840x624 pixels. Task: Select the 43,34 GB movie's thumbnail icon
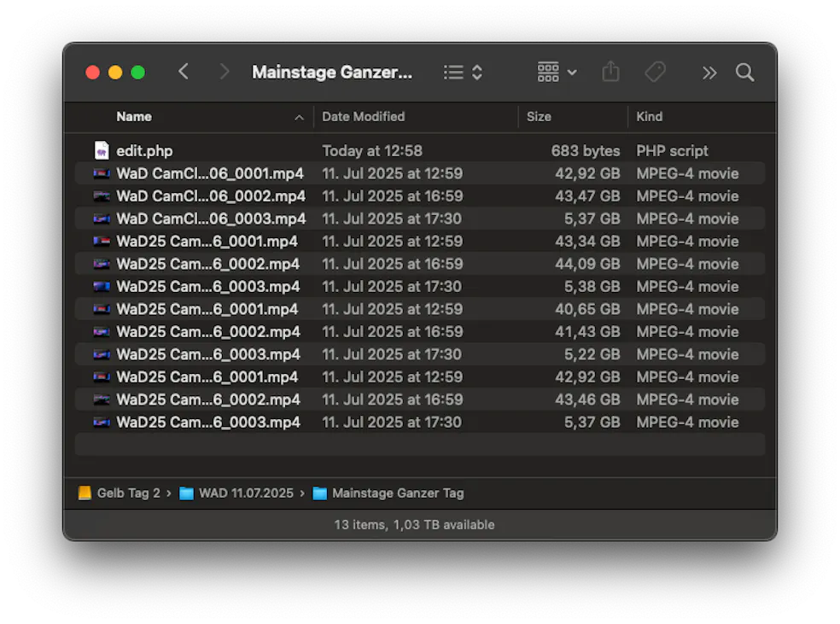(102, 241)
